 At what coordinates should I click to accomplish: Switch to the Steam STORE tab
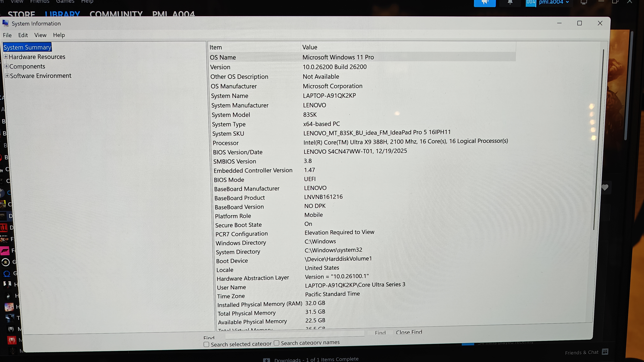point(21,14)
